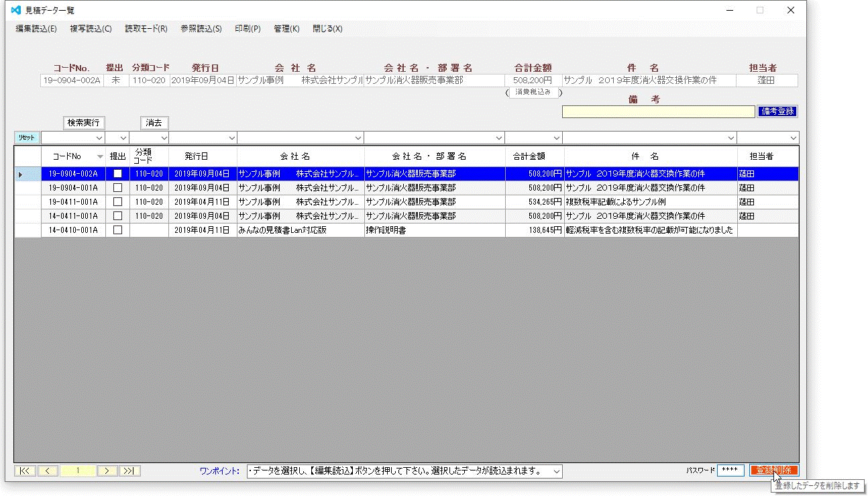
Task: Click 蓬田 in the top detail row
Action: (x=767, y=81)
